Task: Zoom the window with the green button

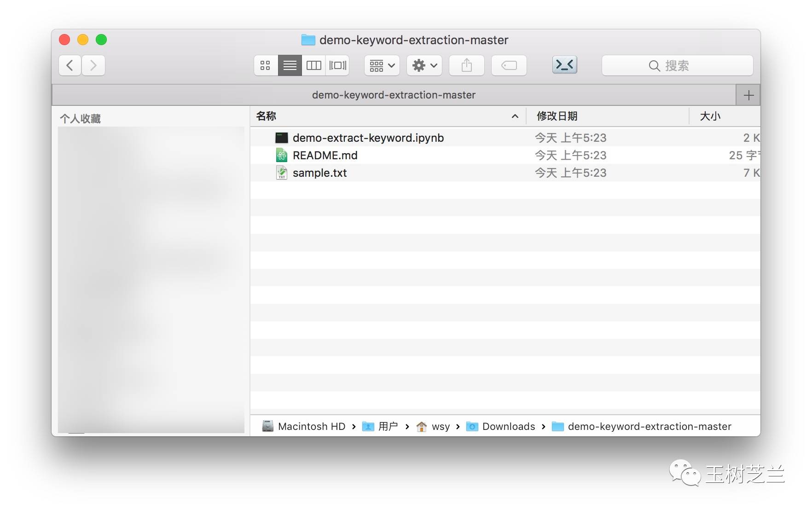Action: pos(101,40)
